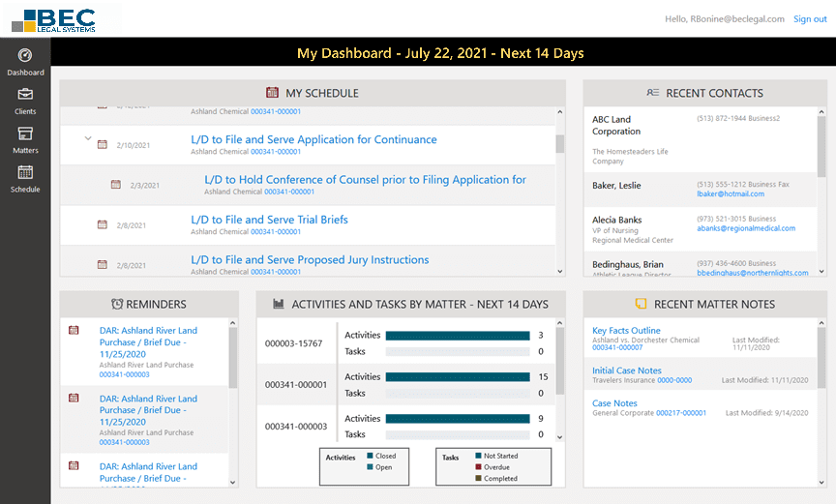Click the Activities and Tasks chart icon
The image size is (836, 504).
pyautogui.click(x=279, y=304)
